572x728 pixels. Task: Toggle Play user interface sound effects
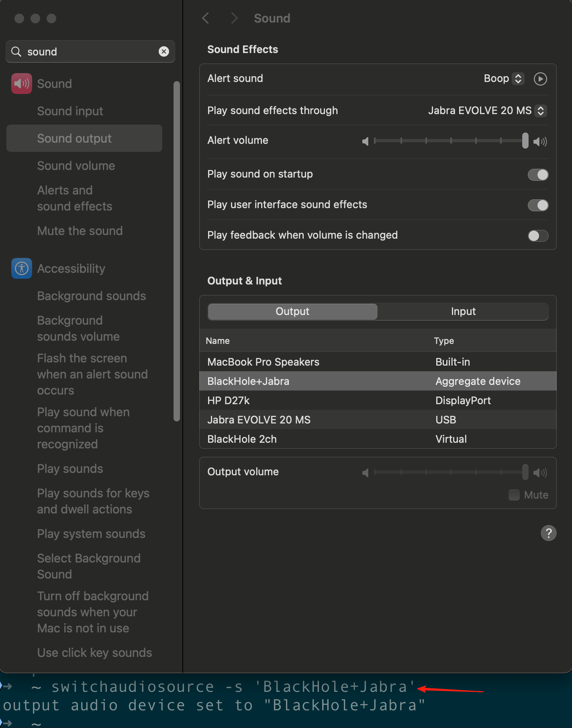[x=538, y=205]
